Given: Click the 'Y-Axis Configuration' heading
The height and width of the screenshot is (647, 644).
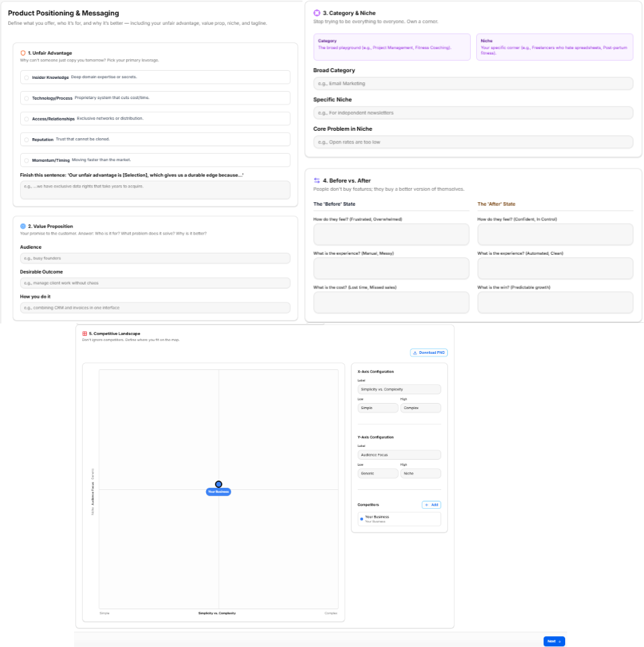Looking at the screenshot, I should pyautogui.click(x=375, y=437).
